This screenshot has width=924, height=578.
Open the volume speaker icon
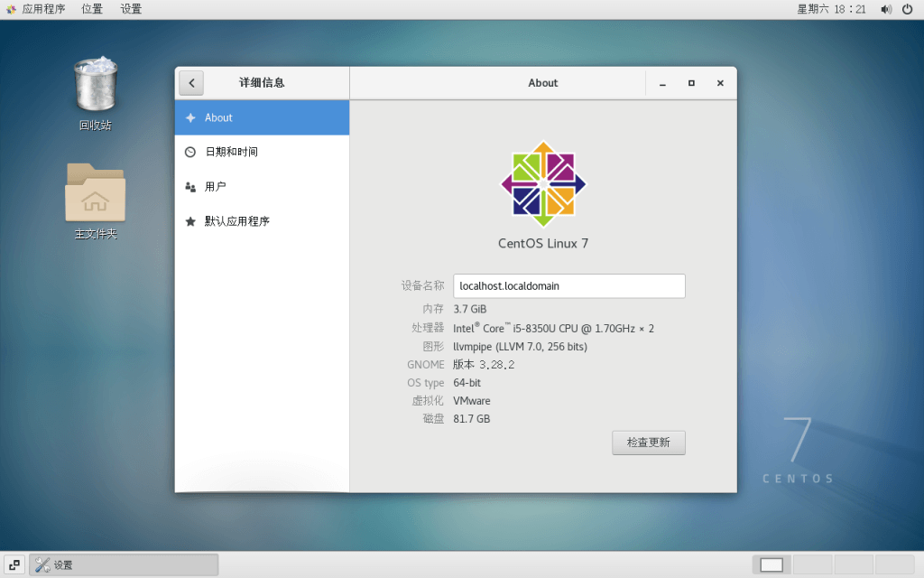pos(886,9)
